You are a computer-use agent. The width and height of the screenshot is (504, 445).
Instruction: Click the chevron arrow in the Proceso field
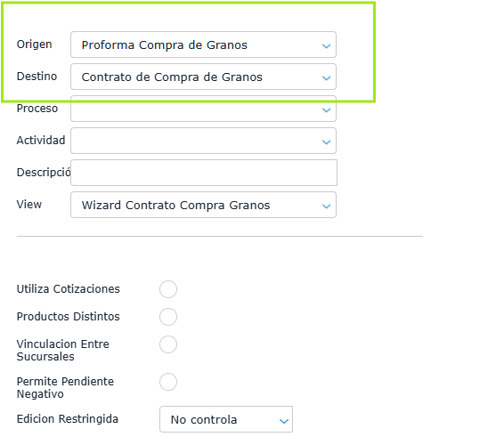click(326, 109)
